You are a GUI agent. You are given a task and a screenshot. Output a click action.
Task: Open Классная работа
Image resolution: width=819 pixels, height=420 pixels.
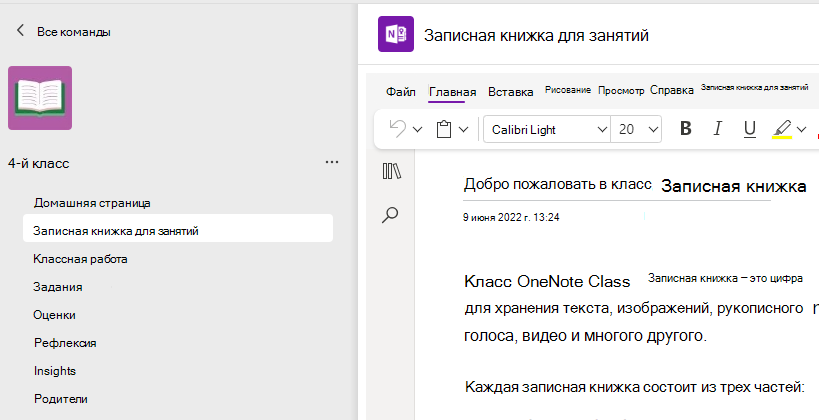coord(80,259)
